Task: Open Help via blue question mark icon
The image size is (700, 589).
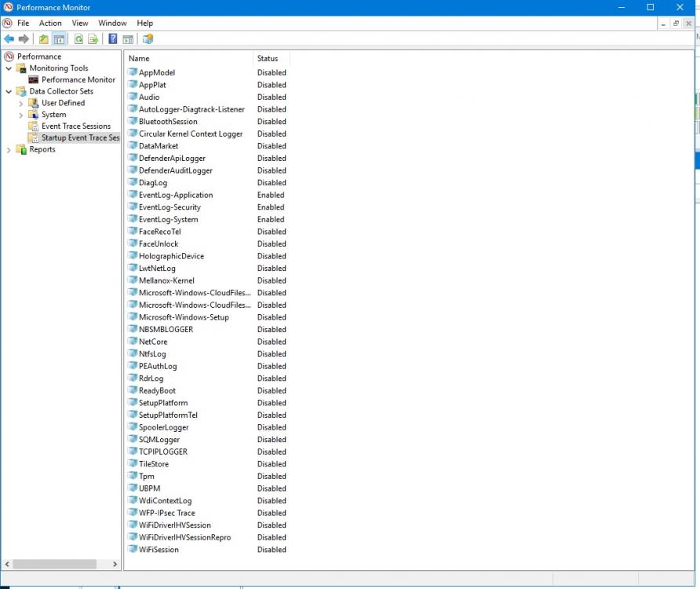Action: 113,39
